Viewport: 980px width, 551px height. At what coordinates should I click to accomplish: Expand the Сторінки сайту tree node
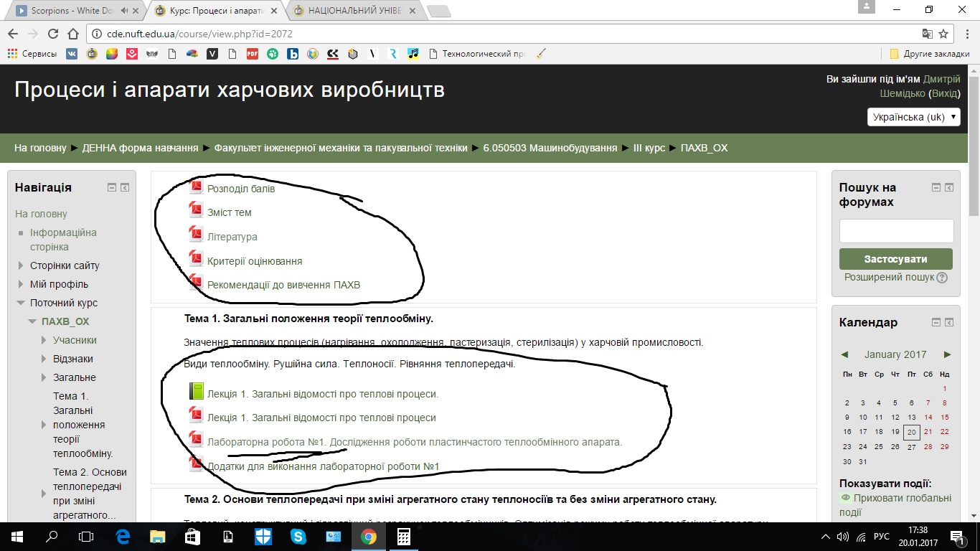click(22, 265)
